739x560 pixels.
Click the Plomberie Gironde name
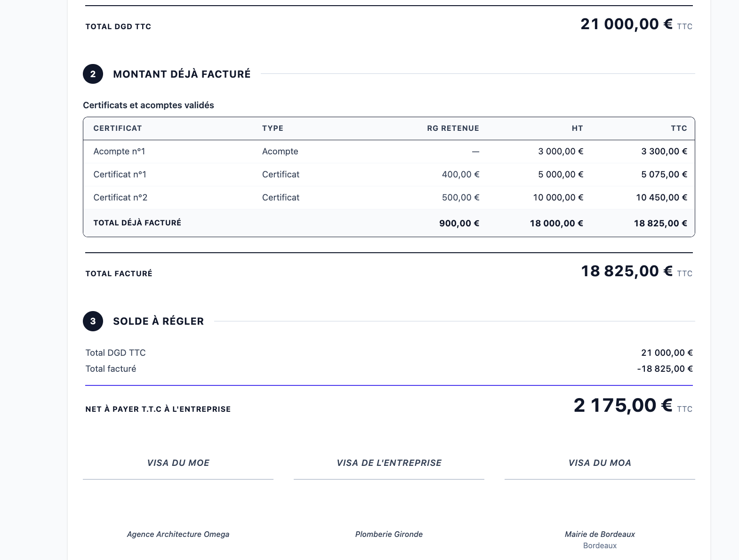(389, 534)
